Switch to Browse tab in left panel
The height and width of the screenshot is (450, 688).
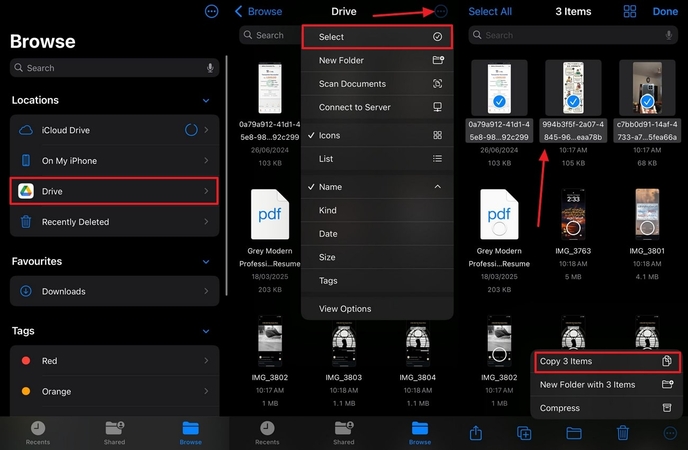[x=190, y=433]
